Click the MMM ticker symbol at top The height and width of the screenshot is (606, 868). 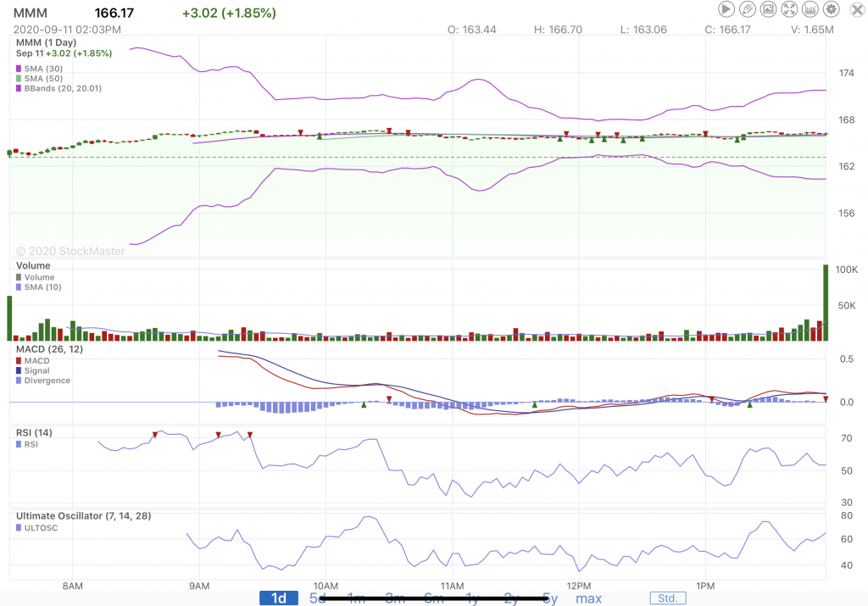click(30, 13)
